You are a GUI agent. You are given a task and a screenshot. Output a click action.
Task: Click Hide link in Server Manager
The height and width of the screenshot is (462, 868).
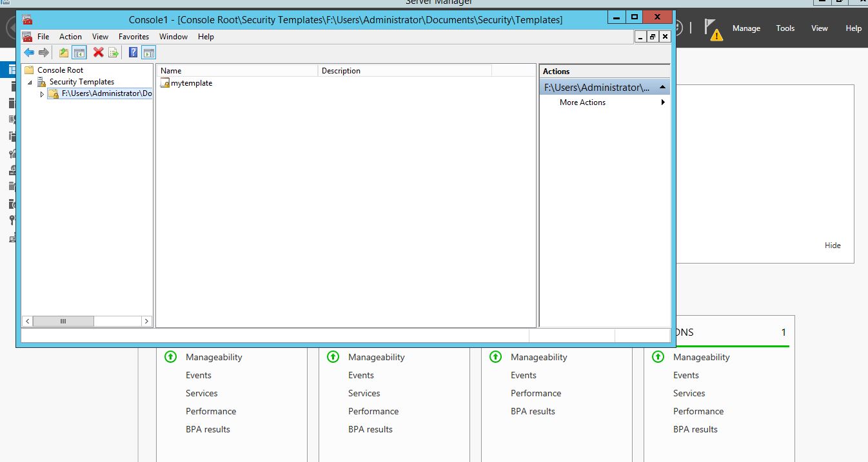833,245
